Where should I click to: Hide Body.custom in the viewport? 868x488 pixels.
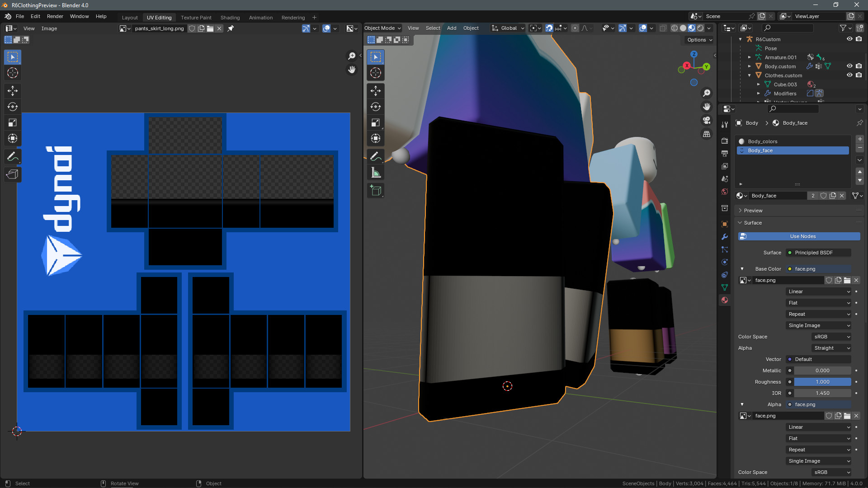tap(850, 66)
